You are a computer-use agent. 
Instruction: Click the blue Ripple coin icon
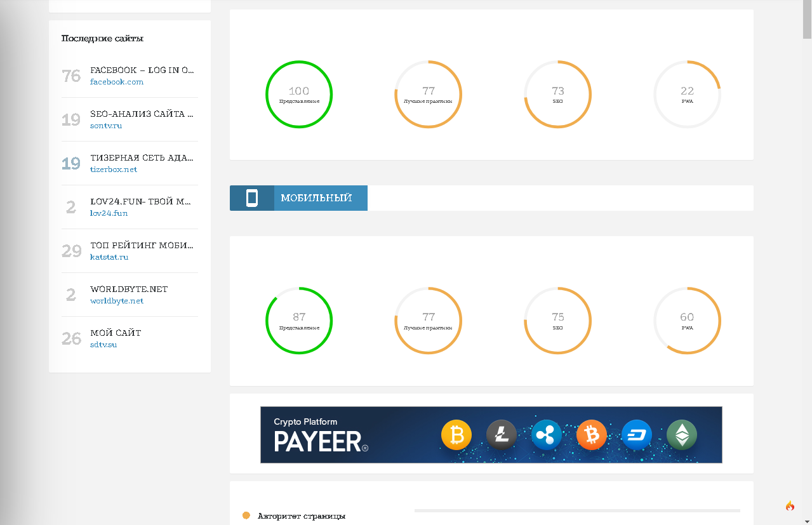(x=547, y=435)
